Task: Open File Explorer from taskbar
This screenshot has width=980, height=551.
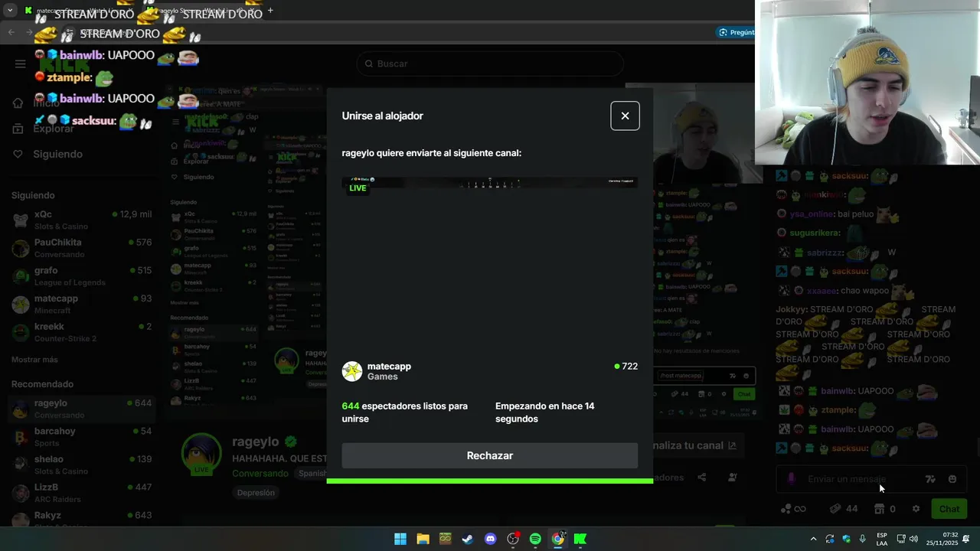Action: [423, 539]
